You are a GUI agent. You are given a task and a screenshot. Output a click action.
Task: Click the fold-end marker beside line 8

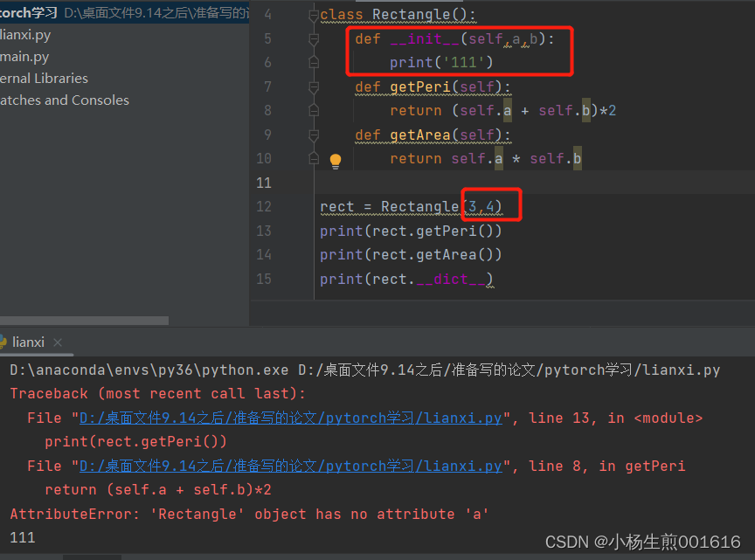tap(314, 110)
